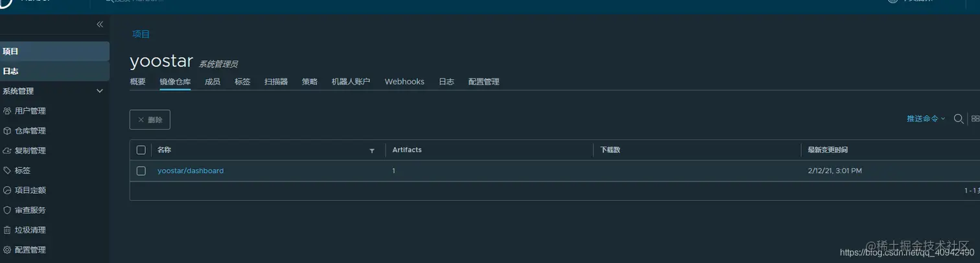
Task: Go to 项目定额 page
Action: pyautogui.click(x=30, y=190)
